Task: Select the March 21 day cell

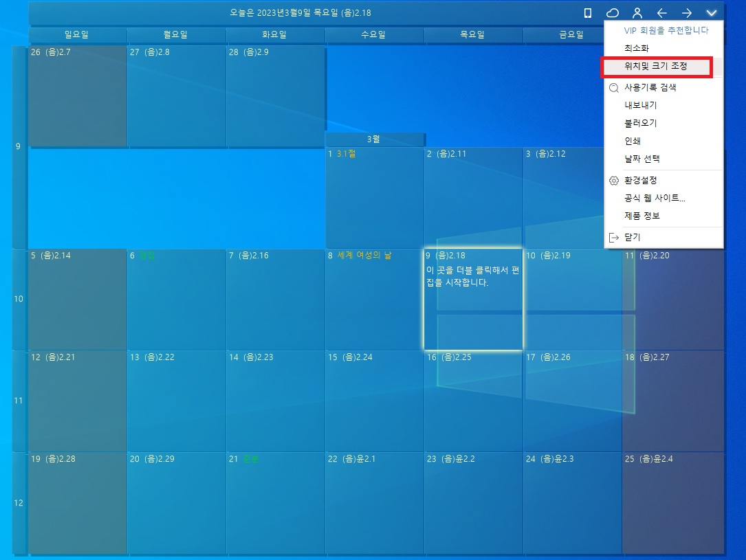Action: (x=276, y=503)
